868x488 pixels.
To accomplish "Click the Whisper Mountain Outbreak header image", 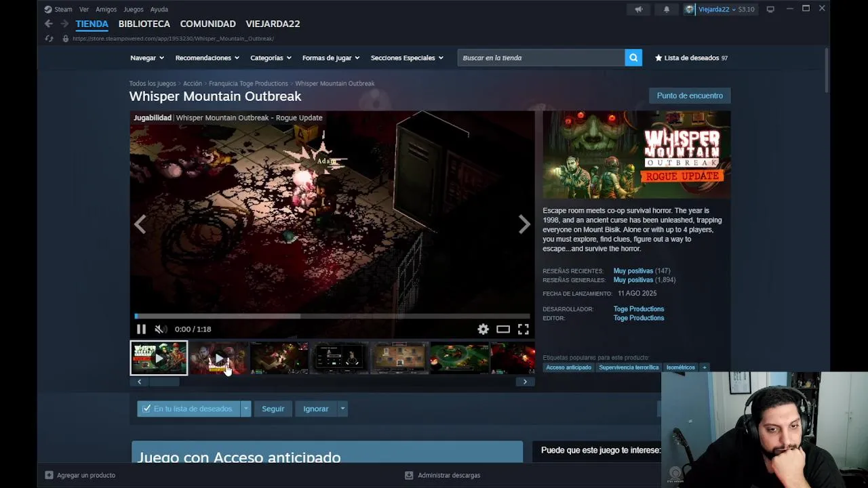I will (x=637, y=155).
